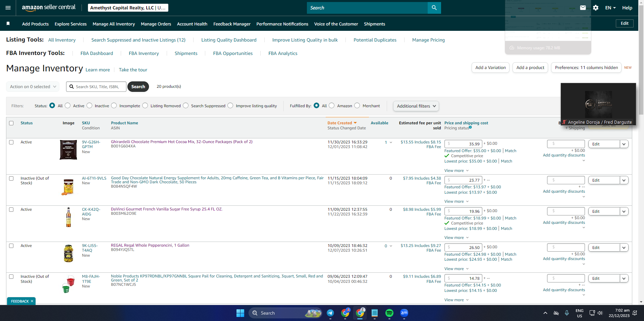
Task: Select the Fulfilled By Merchant radio button
Action: pyautogui.click(x=357, y=106)
